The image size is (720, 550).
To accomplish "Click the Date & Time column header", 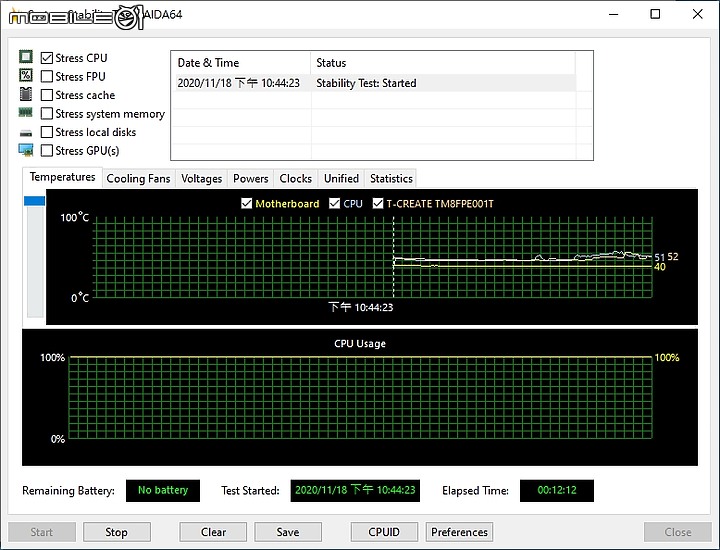I will coord(241,63).
